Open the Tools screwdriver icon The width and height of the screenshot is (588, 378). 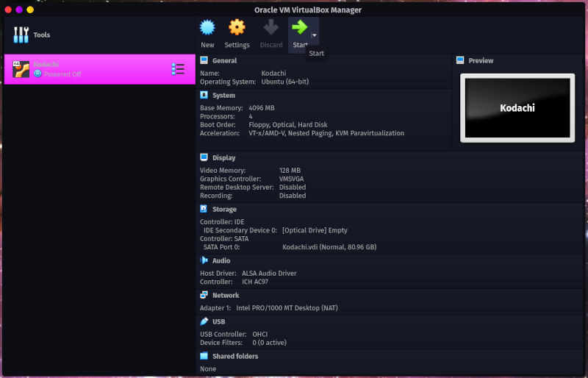tap(21, 35)
